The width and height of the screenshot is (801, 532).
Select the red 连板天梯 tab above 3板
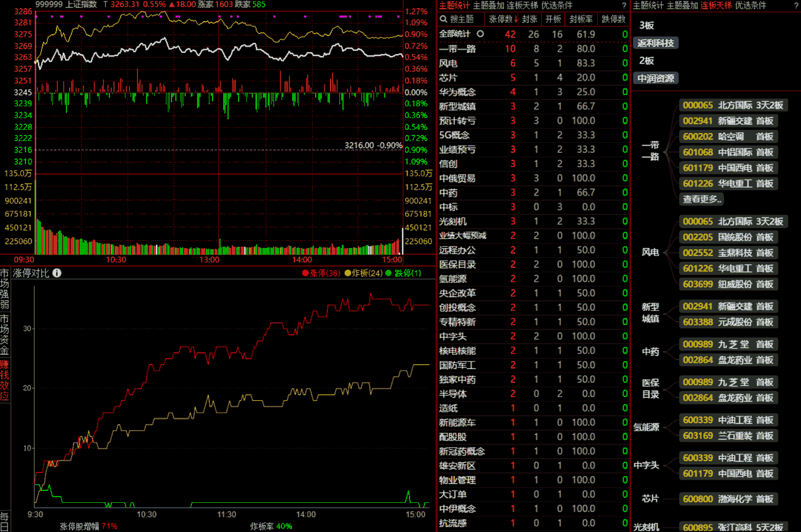(x=716, y=5)
